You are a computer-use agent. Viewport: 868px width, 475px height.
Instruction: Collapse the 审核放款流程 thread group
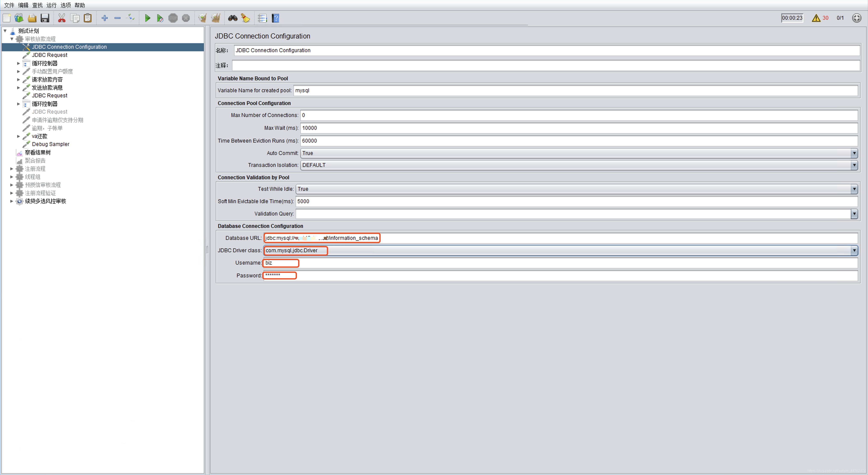tap(12, 39)
